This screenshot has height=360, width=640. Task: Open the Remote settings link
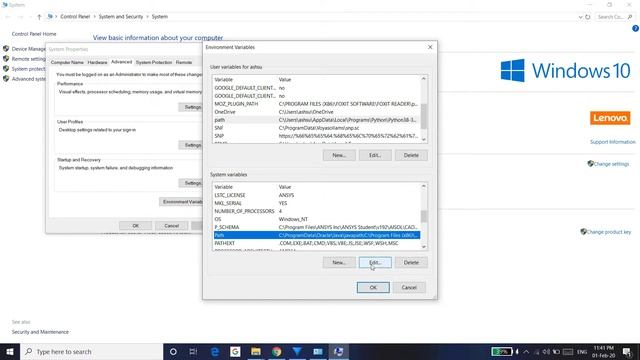pos(29,59)
